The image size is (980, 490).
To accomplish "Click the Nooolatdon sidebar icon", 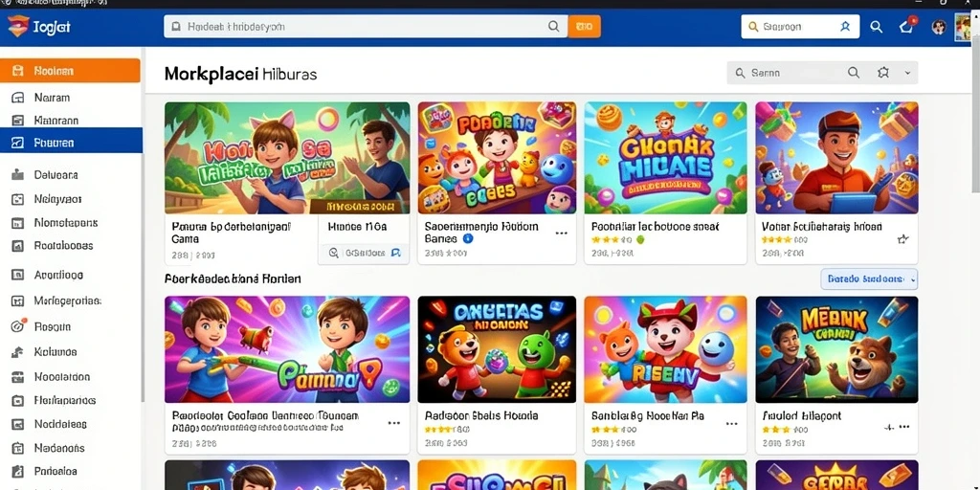I will click(18, 377).
